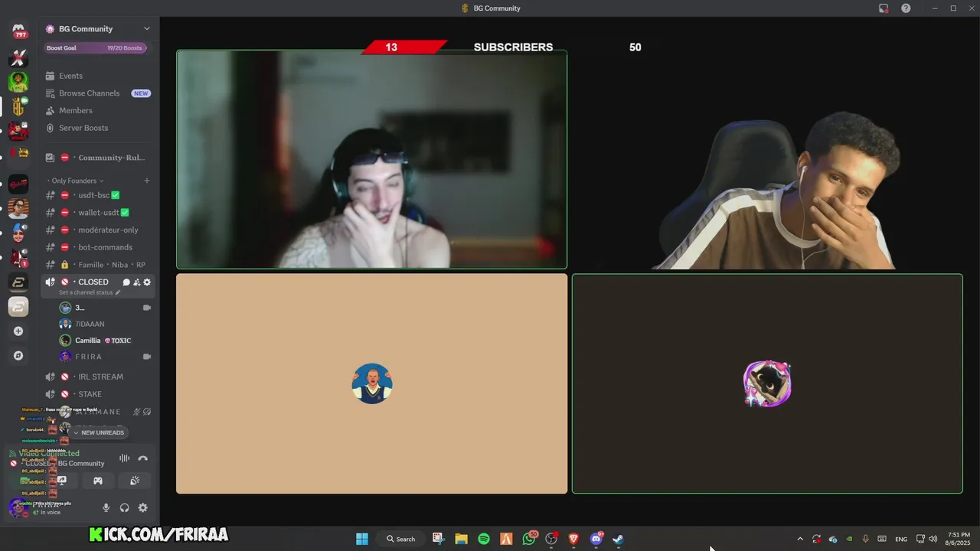The image size is (980, 551).
Task: Edit the channel status pencil icon
Action: (x=118, y=292)
